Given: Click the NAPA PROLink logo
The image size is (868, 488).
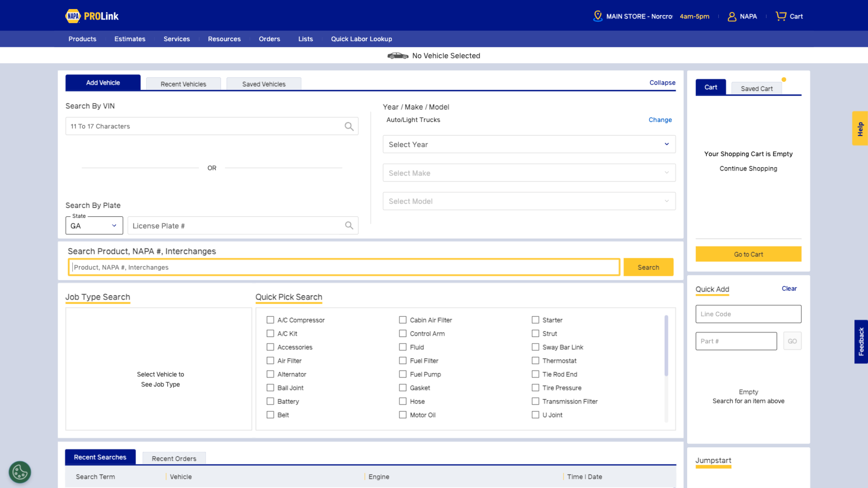Looking at the screenshot, I should (x=92, y=16).
